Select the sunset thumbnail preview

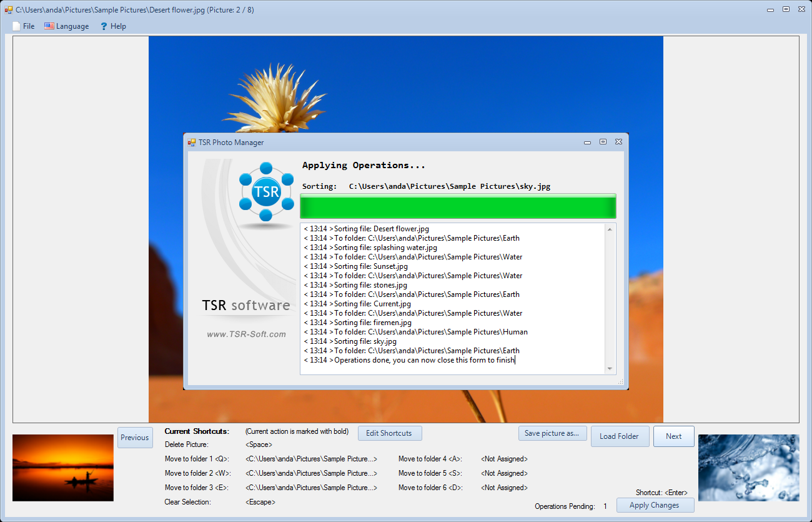[x=63, y=468]
